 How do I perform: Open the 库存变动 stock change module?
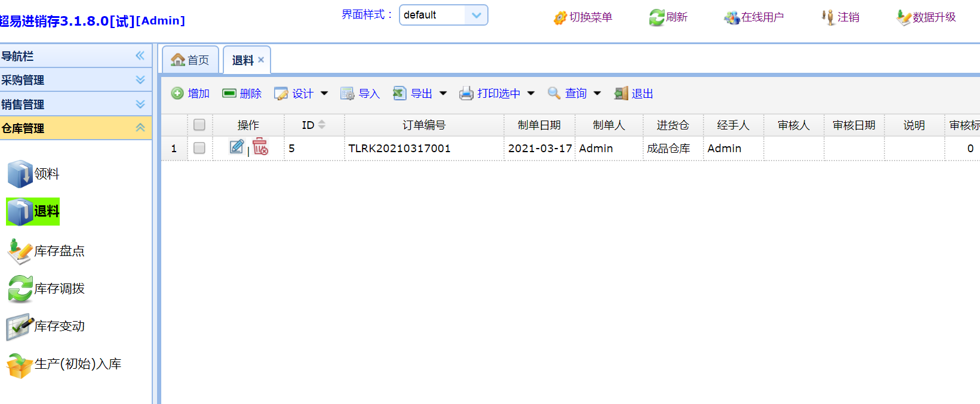(47, 326)
